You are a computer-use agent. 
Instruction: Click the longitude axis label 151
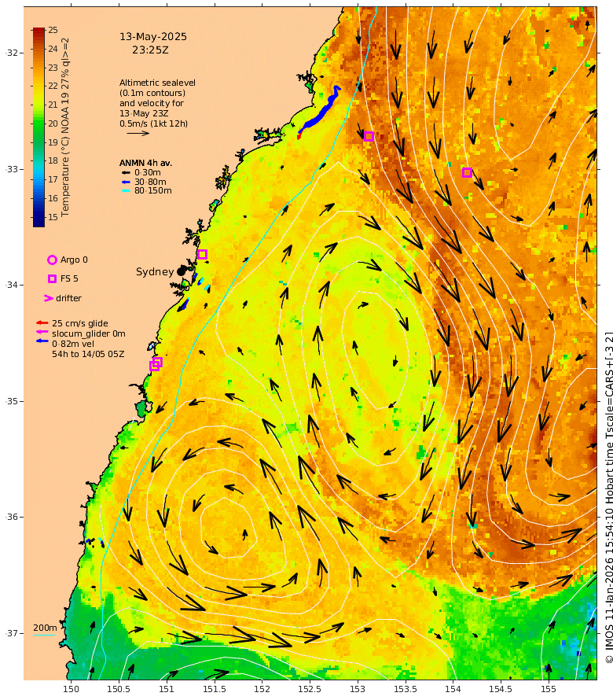point(167,689)
